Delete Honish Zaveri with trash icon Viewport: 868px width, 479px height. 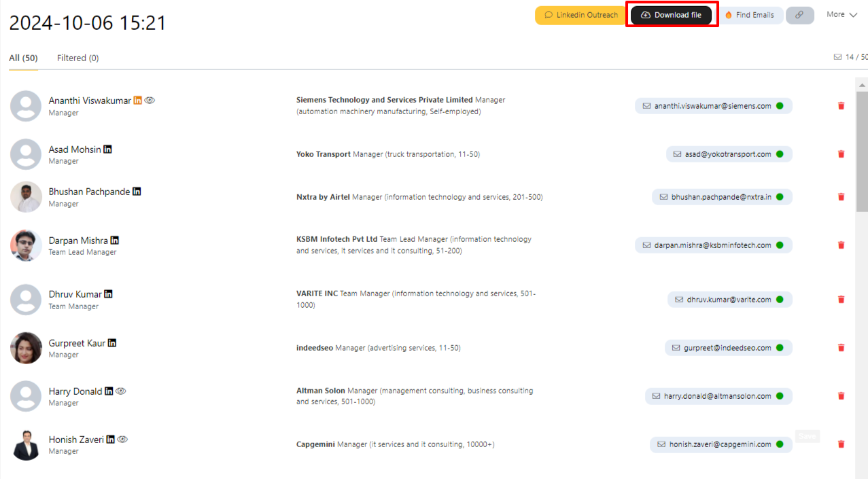tap(841, 444)
